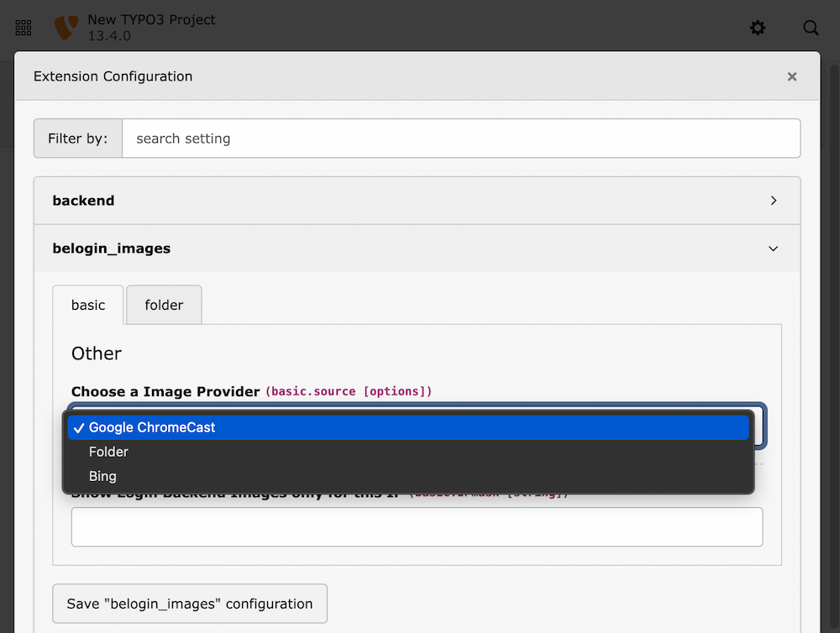The height and width of the screenshot is (633, 840).
Task: Save "belogin_images" configuration
Action: 190,604
